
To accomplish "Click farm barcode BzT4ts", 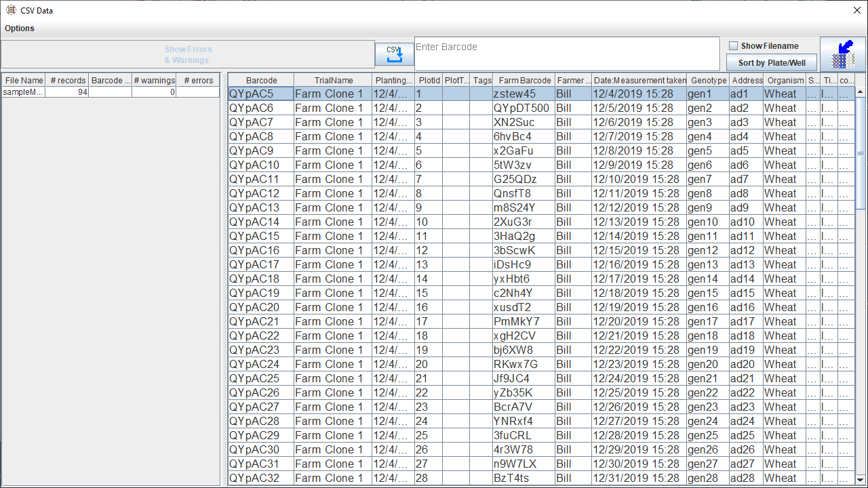I will (x=524, y=478).
